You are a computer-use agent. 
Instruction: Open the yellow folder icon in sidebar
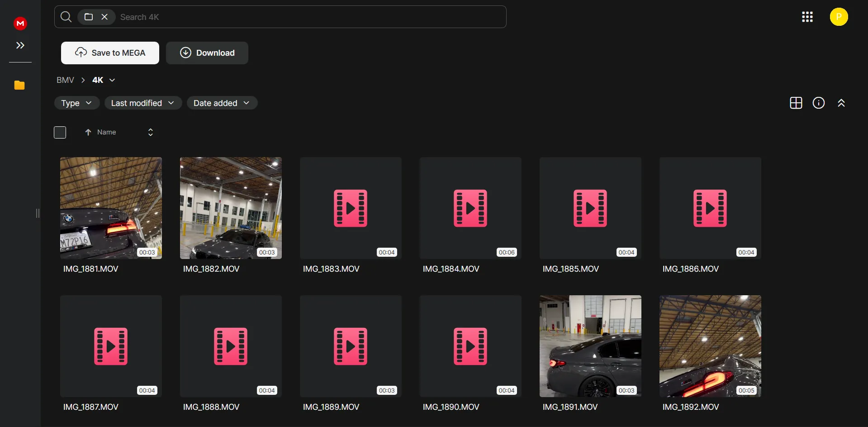pos(19,85)
